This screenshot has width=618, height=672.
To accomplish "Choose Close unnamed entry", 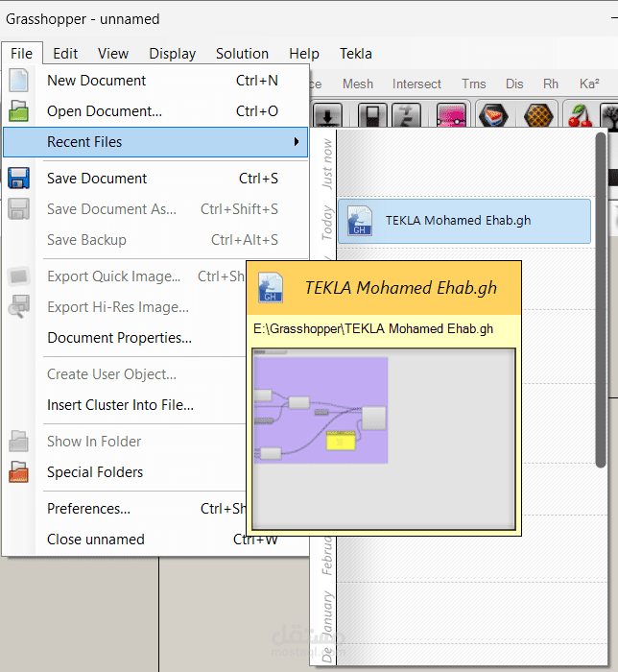I will pos(155,540).
